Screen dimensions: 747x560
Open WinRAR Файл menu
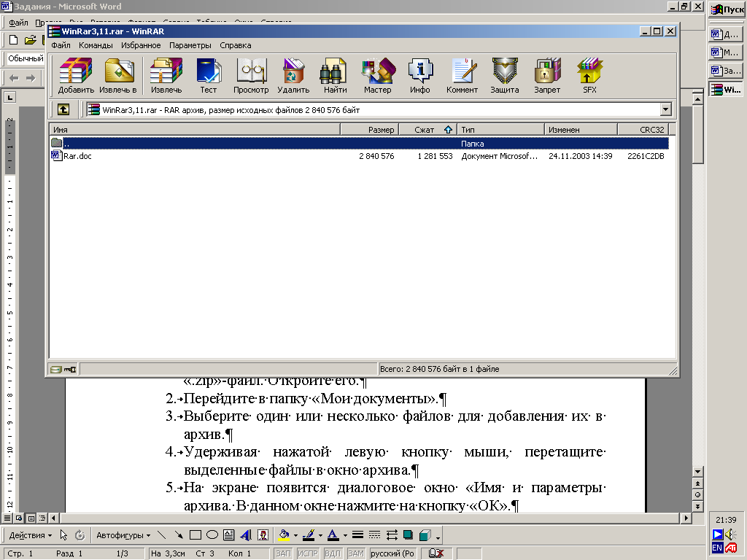61,45
